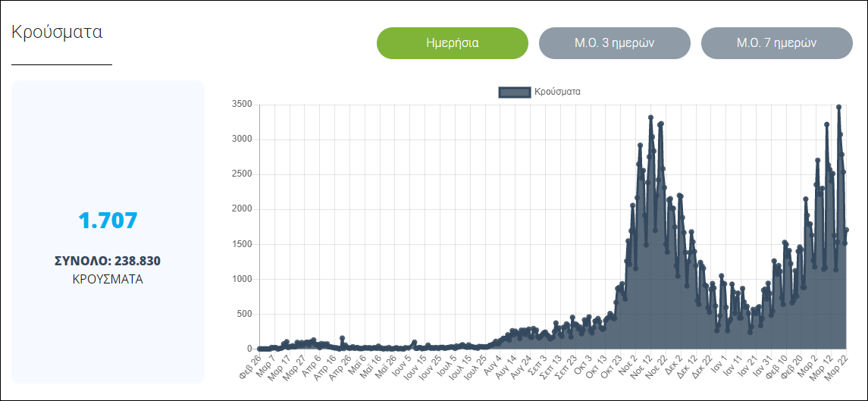Click the blue 1.707 daily cases number
The height and width of the screenshot is (401, 868).
tap(108, 221)
